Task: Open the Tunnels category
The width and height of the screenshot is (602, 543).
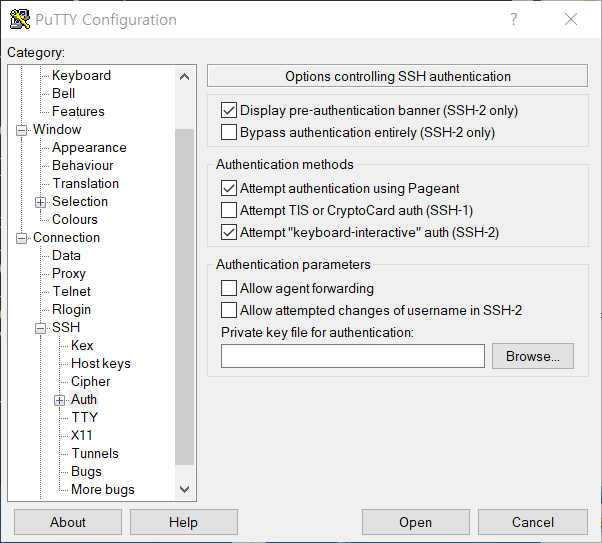Action: 95,454
